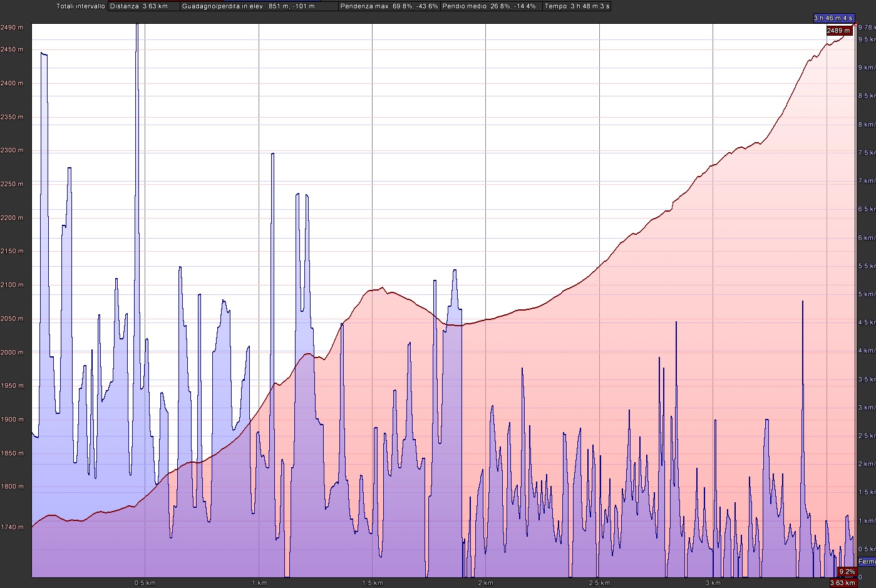Click the '1 km' distance axis label
The width and height of the screenshot is (876, 588).
(259, 583)
